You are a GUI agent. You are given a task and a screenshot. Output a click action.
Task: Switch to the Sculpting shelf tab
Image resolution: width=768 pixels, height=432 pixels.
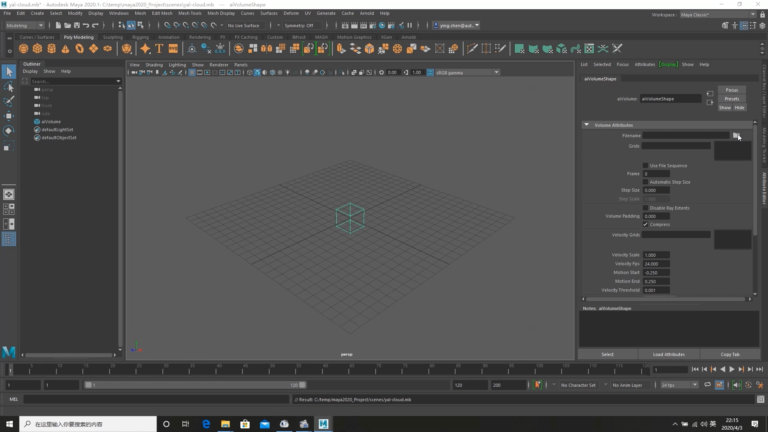click(x=113, y=37)
